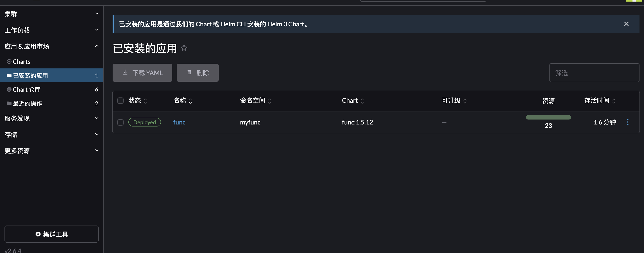644x253 pixels.
Task: Open the func application link
Action: (x=179, y=122)
